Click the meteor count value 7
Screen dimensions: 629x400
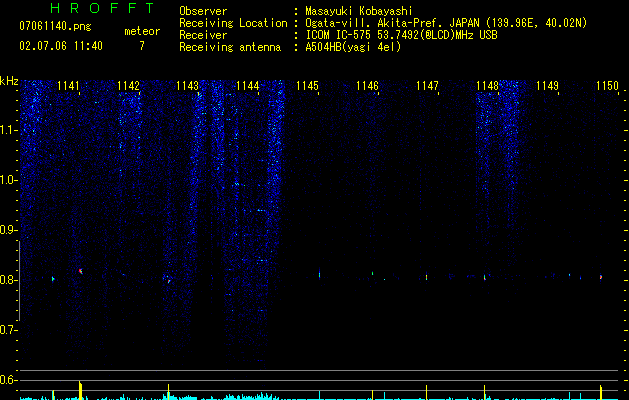point(142,46)
